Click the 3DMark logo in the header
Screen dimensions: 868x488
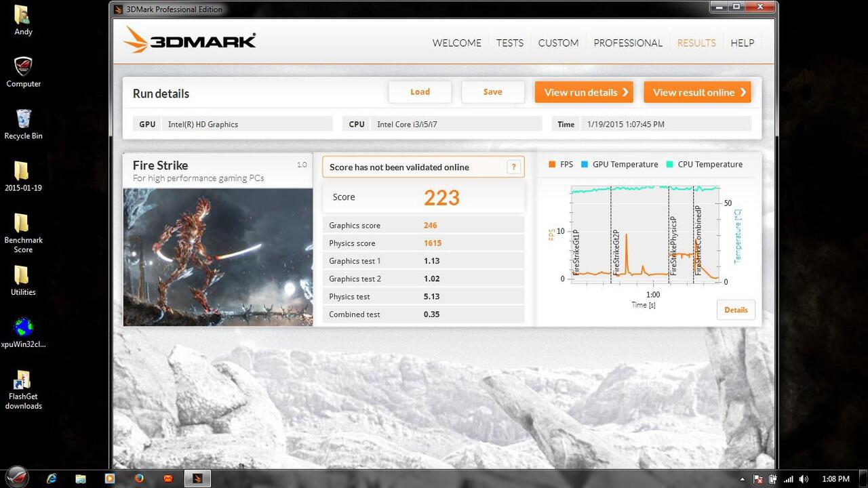[x=190, y=41]
